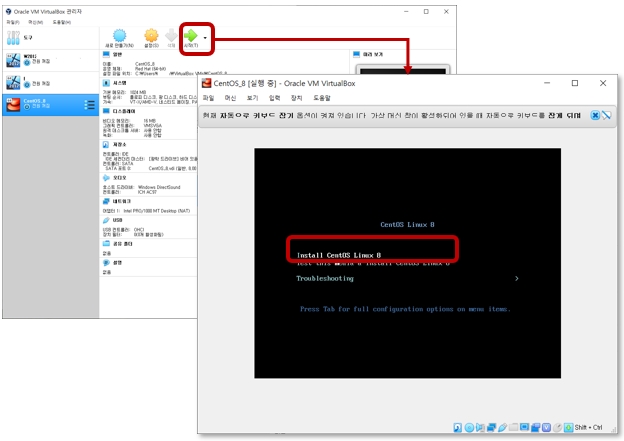624x441 pixels.
Task: Click the green keyboard capture host key icon
Action: coord(568,427)
